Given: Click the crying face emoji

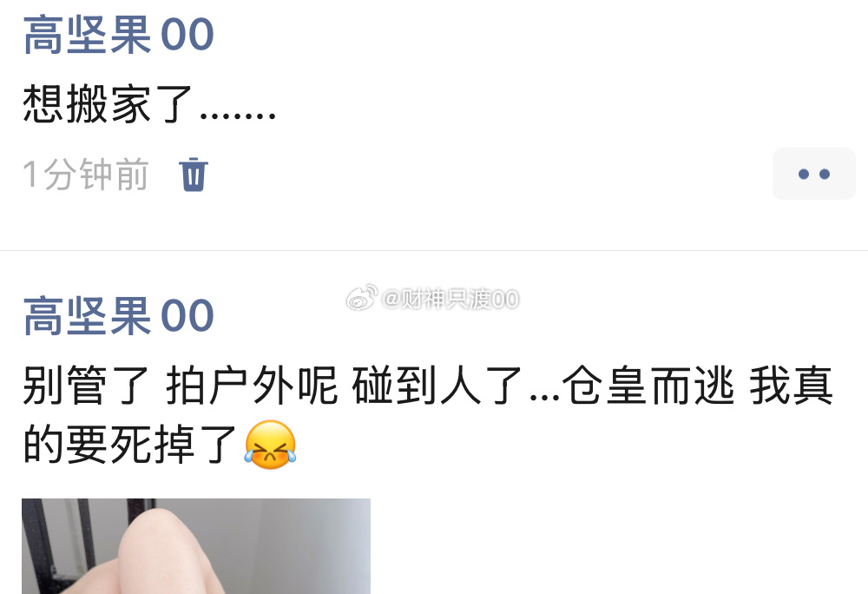Looking at the screenshot, I should point(270,445).
